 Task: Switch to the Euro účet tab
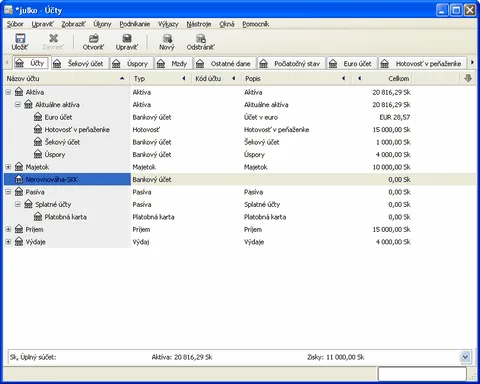pyautogui.click(x=352, y=63)
